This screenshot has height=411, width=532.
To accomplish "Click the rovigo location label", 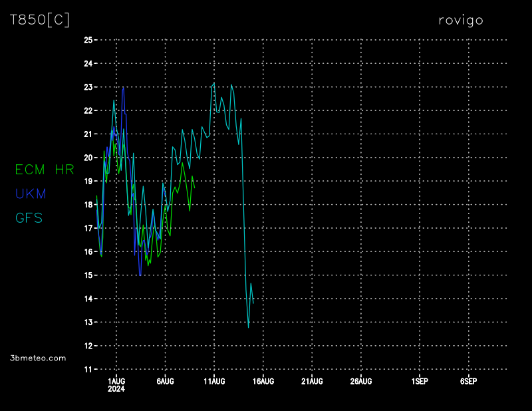I will point(460,20).
